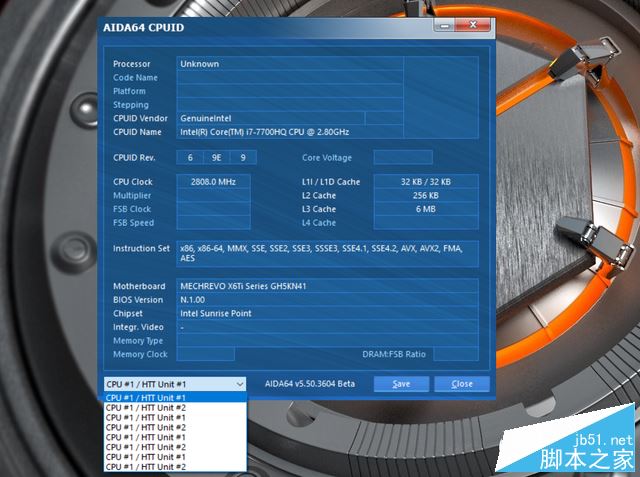Image resolution: width=640 pixels, height=477 pixels.
Task: Click the L2 Cache value '256 KB'
Action: (x=426, y=195)
